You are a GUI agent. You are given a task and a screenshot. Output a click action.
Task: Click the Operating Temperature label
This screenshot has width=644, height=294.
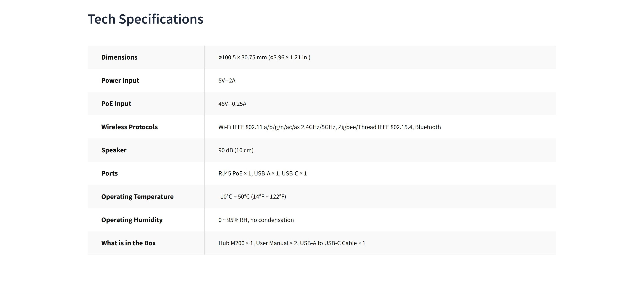pyautogui.click(x=137, y=197)
